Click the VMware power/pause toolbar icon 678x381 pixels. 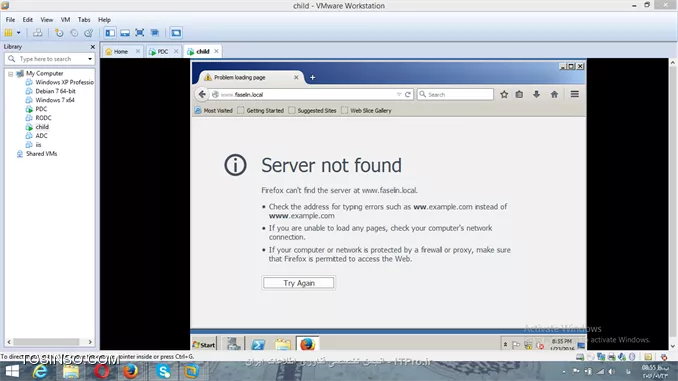[9, 32]
